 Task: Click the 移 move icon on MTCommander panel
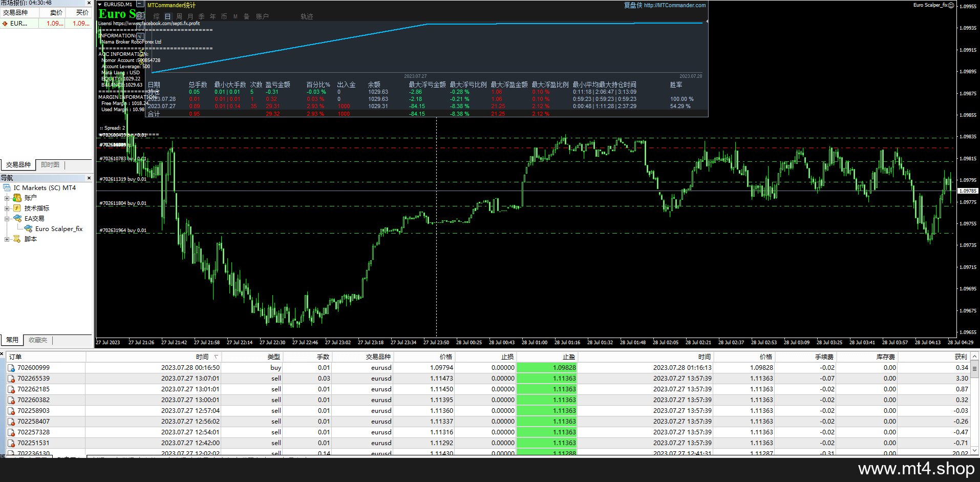tap(140, 15)
